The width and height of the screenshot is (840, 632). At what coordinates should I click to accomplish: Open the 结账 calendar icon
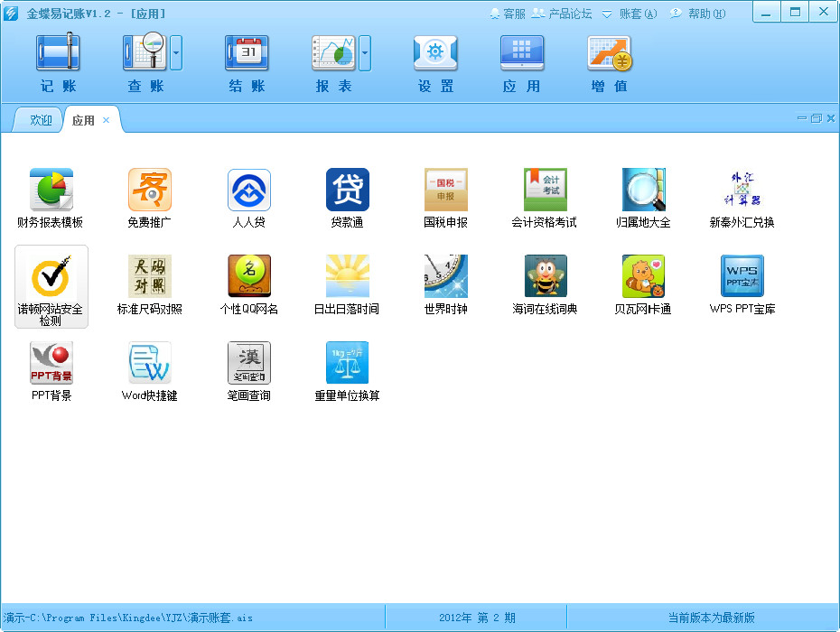point(247,52)
